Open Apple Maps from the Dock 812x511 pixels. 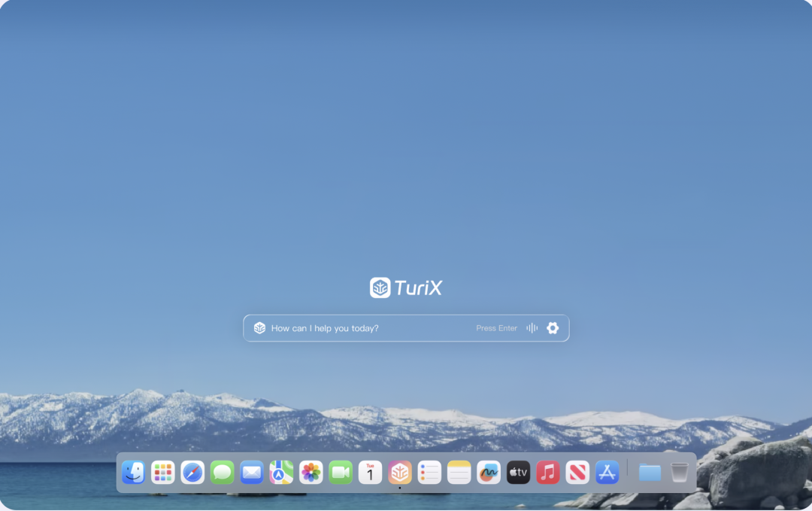tap(281, 473)
